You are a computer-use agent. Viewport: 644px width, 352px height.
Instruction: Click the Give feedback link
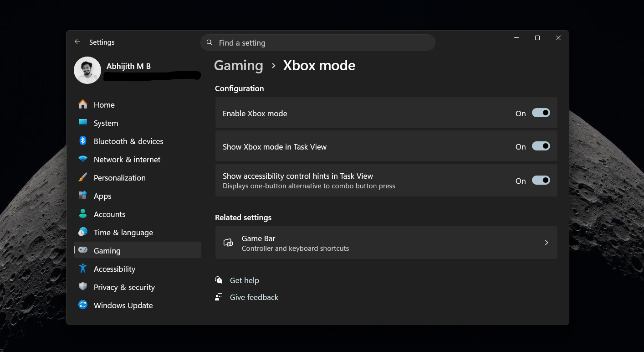(x=254, y=297)
